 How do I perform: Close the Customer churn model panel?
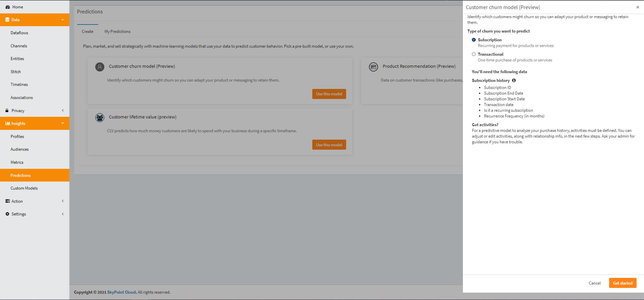[x=638, y=7]
